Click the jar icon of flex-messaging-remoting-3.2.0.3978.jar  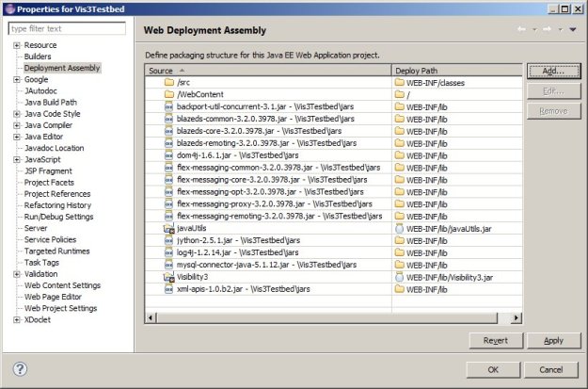[168, 216]
